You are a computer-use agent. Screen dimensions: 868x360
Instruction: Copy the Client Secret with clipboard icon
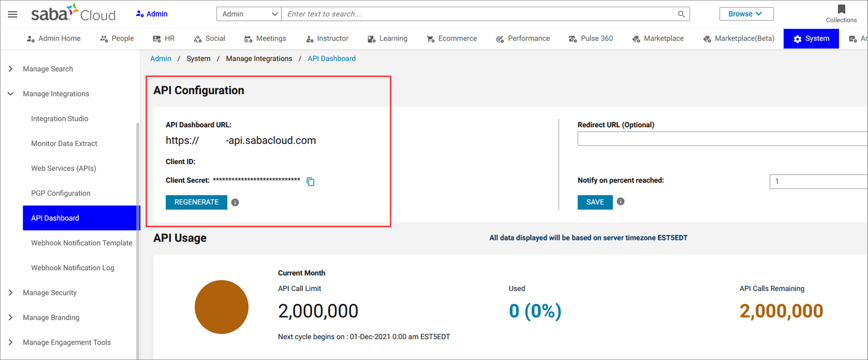pyautogui.click(x=310, y=181)
